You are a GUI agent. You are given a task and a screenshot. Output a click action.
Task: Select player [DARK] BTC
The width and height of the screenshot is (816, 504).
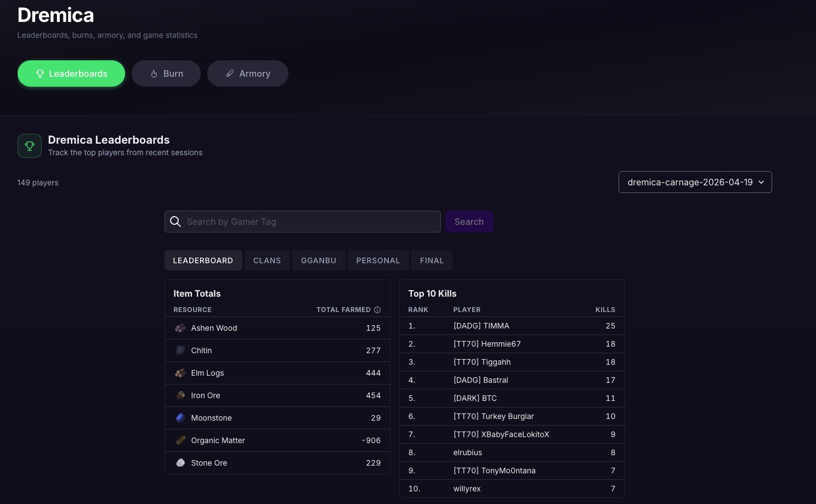coord(475,398)
